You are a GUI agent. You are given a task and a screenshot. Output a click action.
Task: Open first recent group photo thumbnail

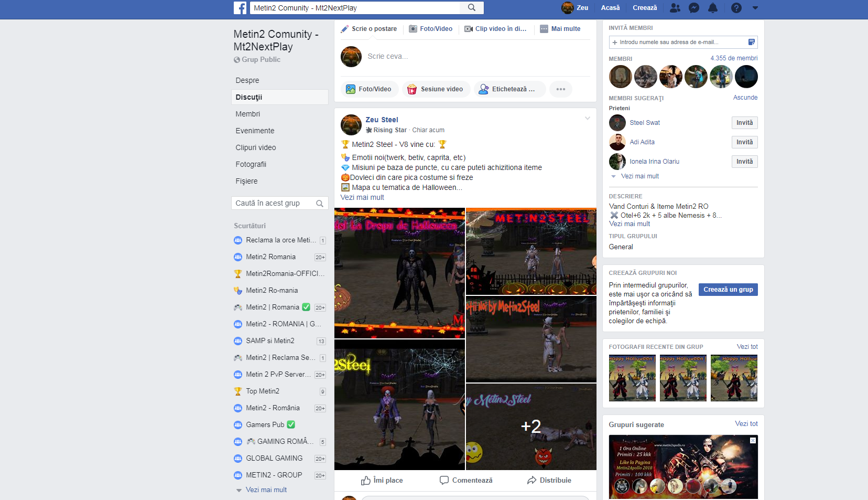coord(632,378)
